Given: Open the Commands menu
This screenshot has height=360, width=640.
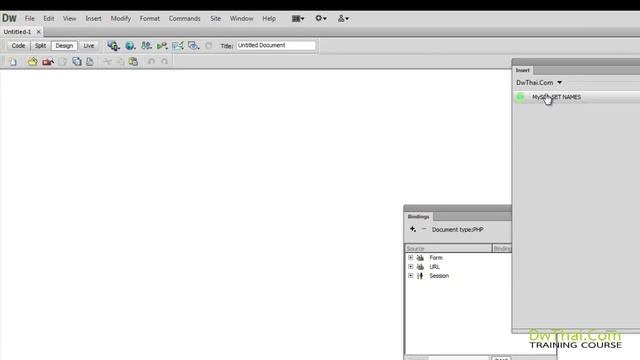Looking at the screenshot, I should [x=184, y=18].
